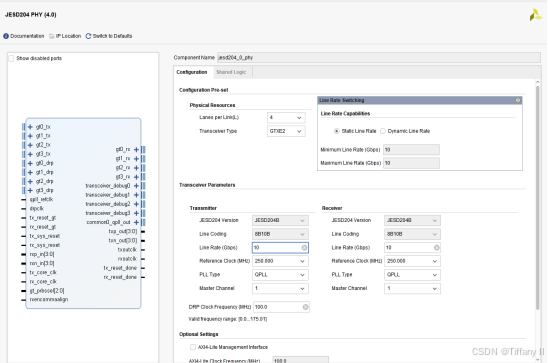Expand transceiver_debug3 port plus icon
Screen dimensions: 548x363
click(136, 213)
